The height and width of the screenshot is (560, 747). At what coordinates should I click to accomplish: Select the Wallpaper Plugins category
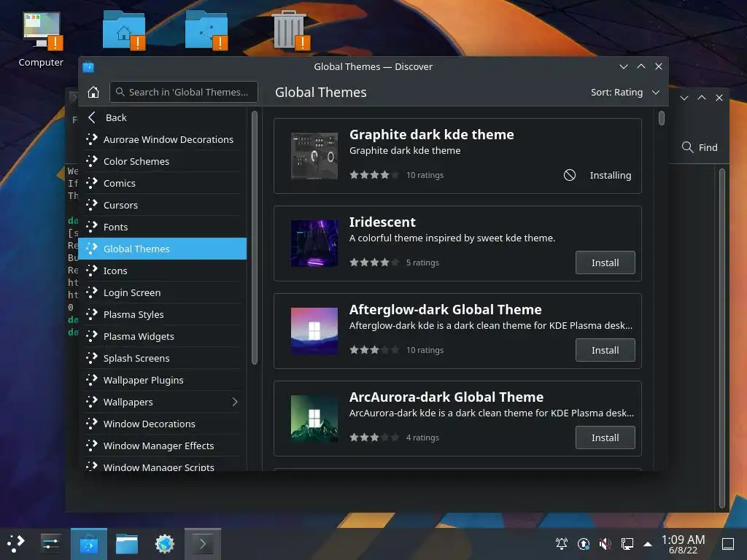pyautogui.click(x=163, y=380)
